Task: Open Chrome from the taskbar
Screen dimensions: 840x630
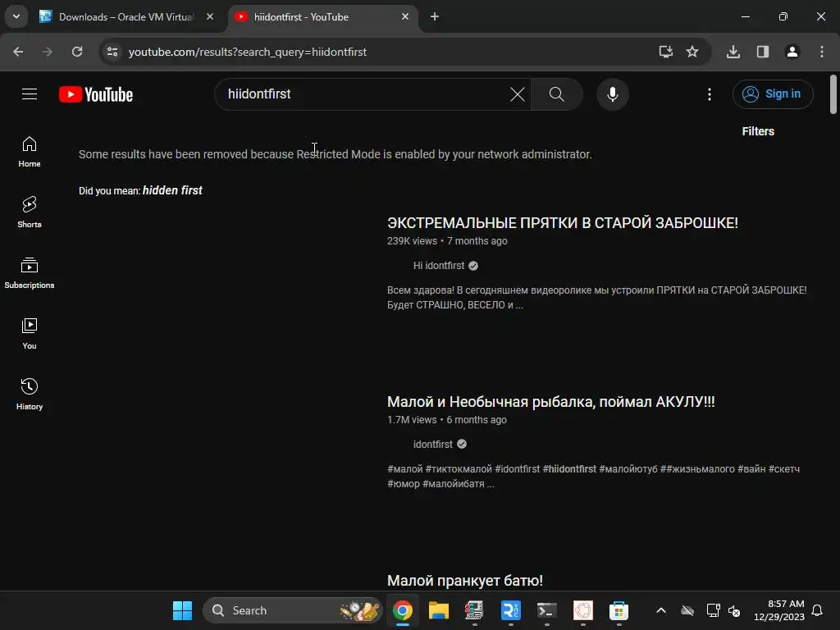Action: pyautogui.click(x=402, y=610)
